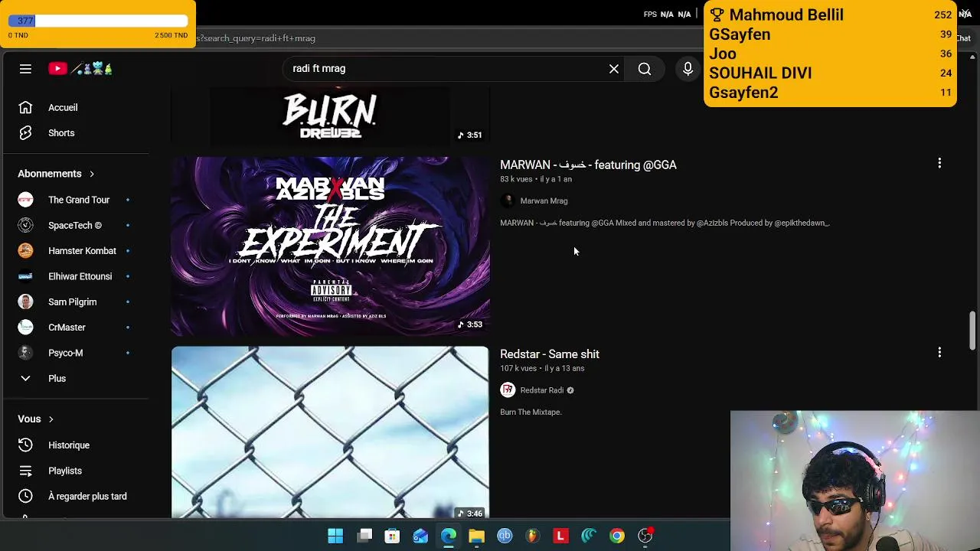The image size is (980, 551).
Task: Expand the Abonnements section
Action: pos(56,174)
